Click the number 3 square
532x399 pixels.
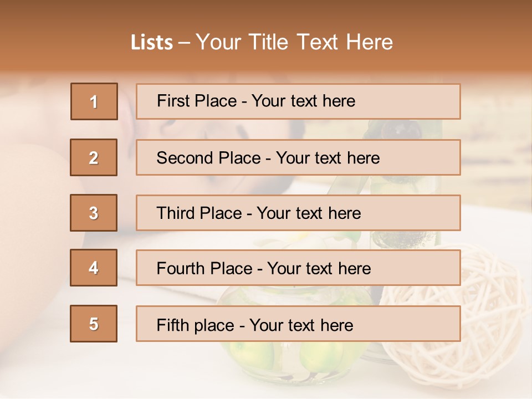tap(94, 213)
